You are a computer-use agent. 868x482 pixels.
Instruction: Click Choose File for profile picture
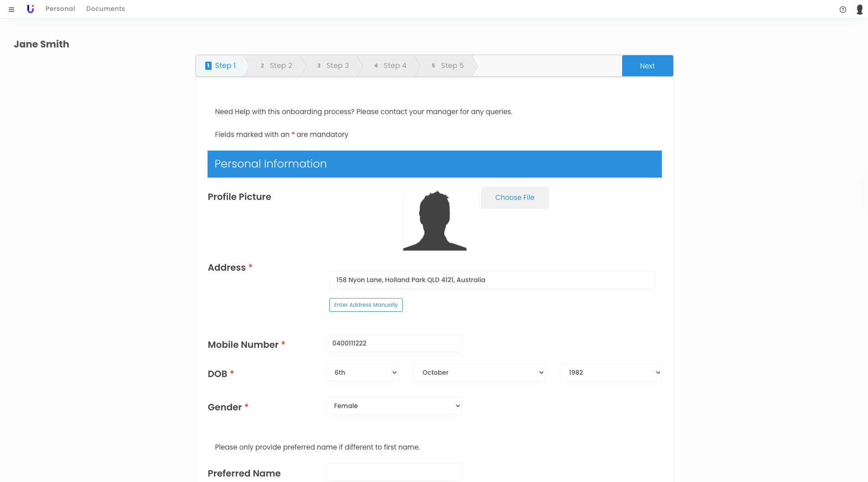[x=515, y=198]
